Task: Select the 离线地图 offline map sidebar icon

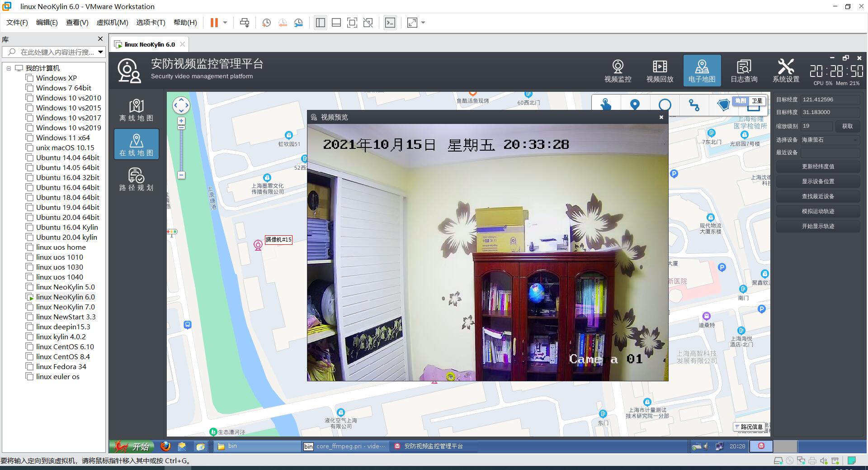Action: click(x=136, y=110)
